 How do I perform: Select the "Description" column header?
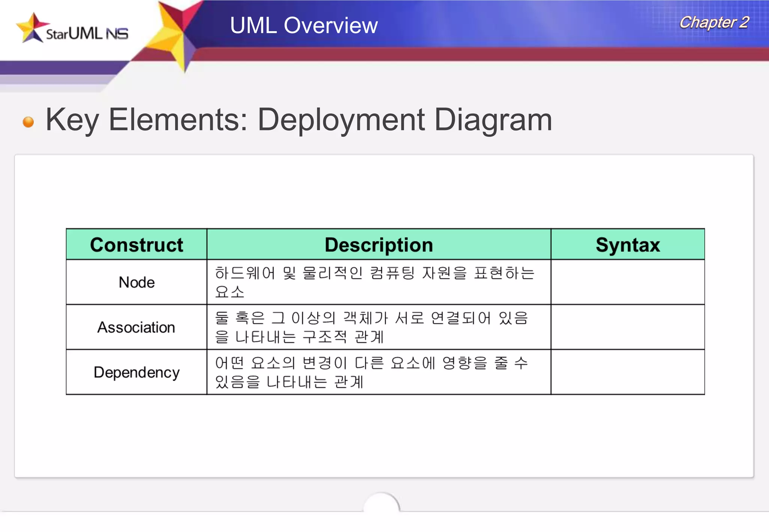click(379, 245)
